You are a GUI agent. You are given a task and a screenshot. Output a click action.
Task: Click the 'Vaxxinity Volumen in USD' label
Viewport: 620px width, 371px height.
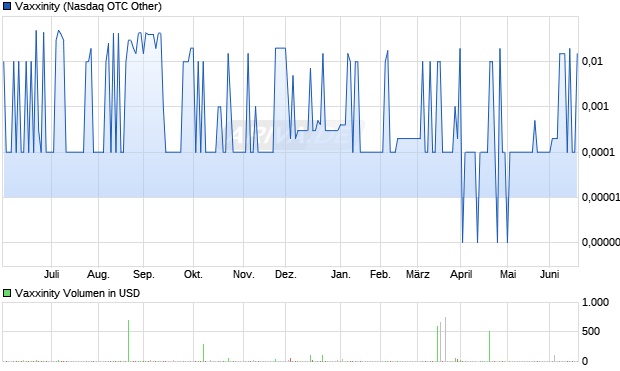(78, 293)
